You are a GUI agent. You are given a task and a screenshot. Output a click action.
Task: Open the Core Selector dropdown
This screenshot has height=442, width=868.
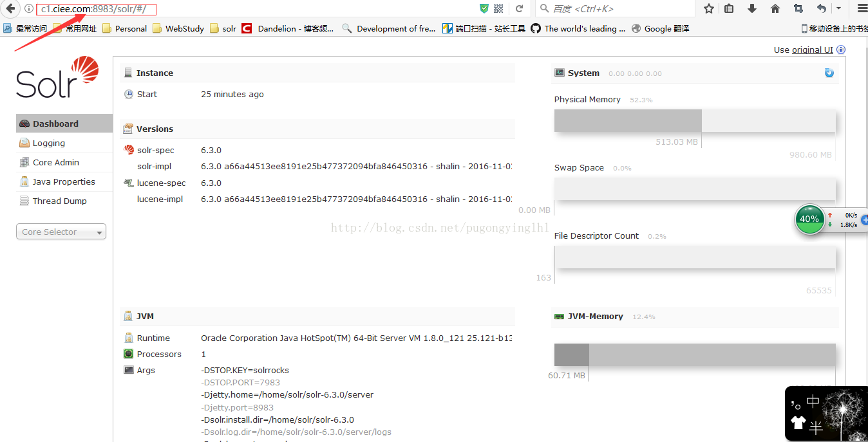click(61, 232)
